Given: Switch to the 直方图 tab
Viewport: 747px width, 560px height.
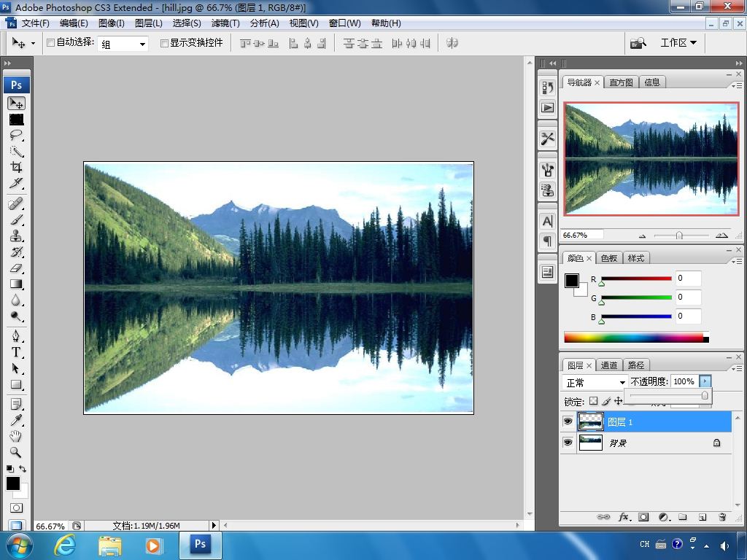Looking at the screenshot, I should 622,82.
